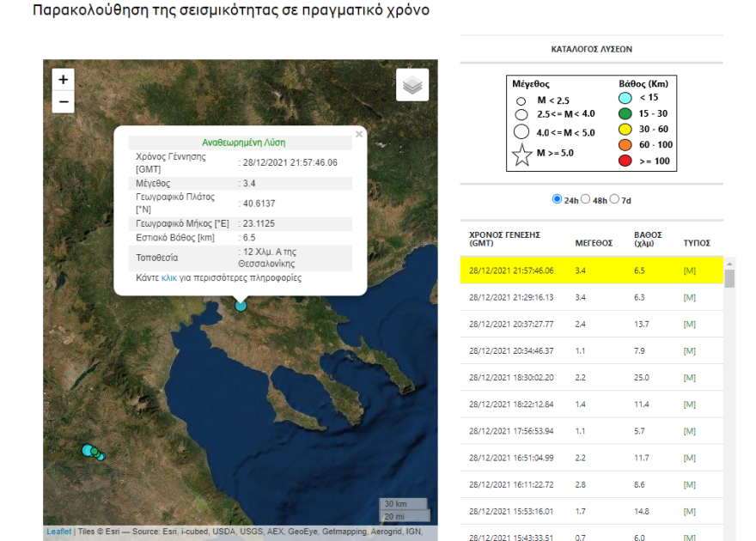Open the map layers switcher

click(x=412, y=83)
